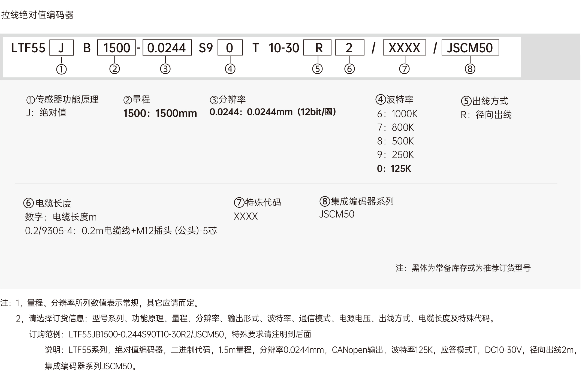The width and height of the screenshot is (588, 380).
Task: Select the boxed 0 baud rate field
Action: coord(230,48)
